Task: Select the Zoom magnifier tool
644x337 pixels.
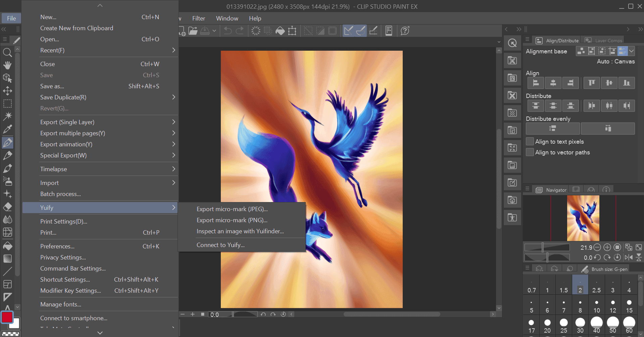Action: [7, 52]
